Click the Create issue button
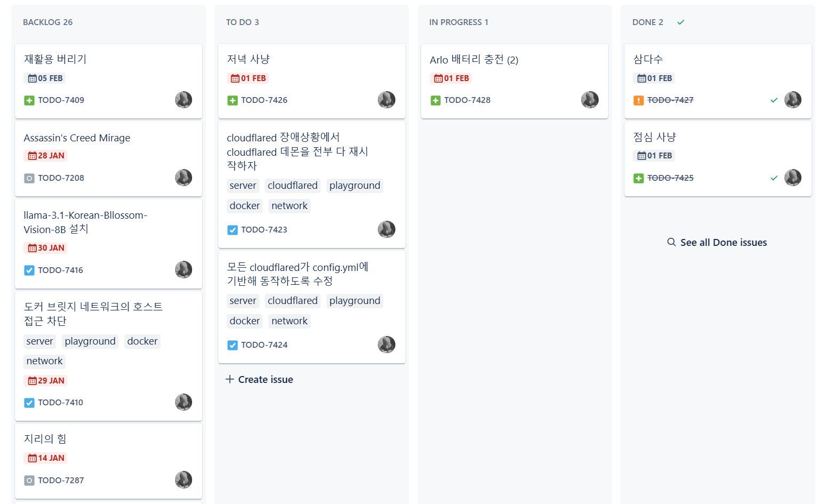Screen dimensions: 826x504 pos(259,379)
